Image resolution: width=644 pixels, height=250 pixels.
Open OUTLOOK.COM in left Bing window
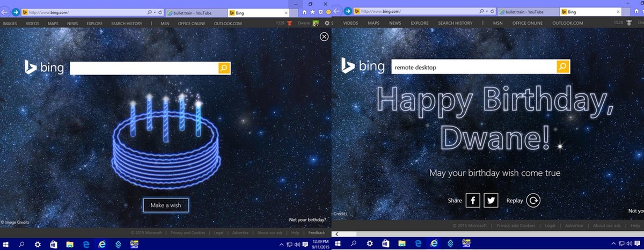point(228,23)
